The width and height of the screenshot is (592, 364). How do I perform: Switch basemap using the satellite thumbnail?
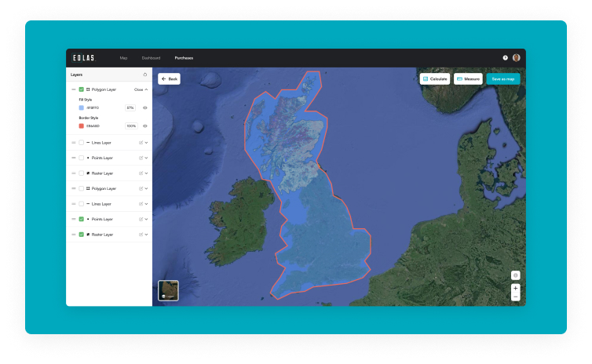(168, 290)
